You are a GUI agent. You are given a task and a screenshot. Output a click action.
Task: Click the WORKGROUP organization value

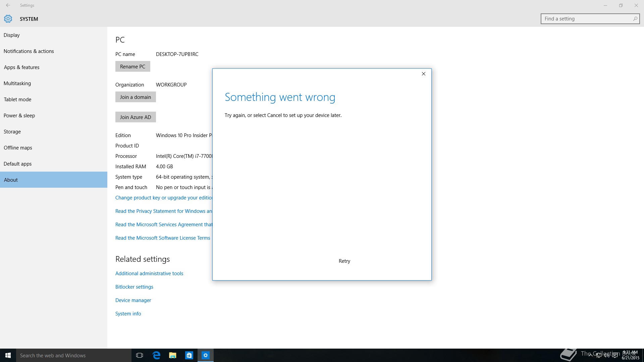pos(171,85)
